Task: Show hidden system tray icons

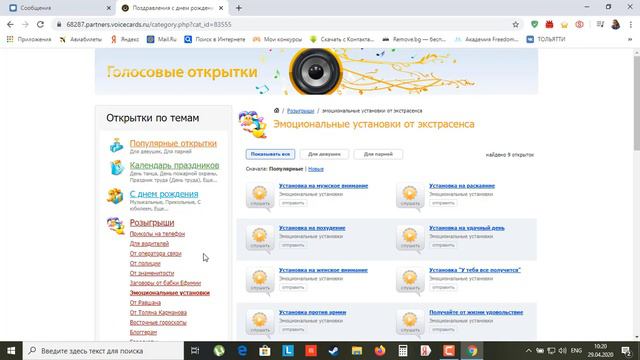Action: coord(528,351)
